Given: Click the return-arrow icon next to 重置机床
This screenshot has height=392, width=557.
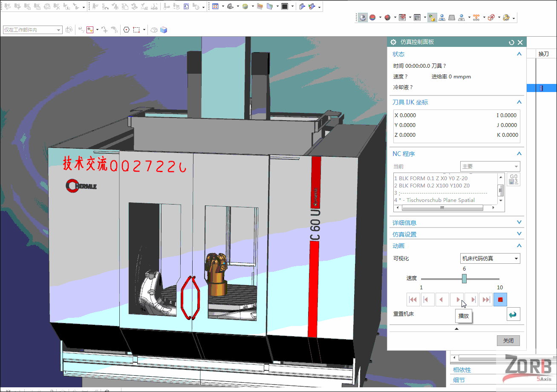Looking at the screenshot, I should point(513,314).
